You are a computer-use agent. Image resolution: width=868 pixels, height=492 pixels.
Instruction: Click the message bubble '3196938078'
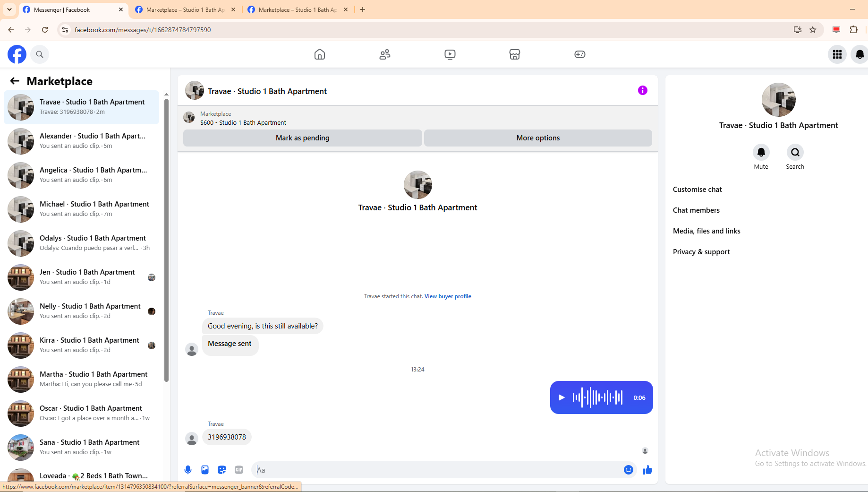(x=227, y=437)
